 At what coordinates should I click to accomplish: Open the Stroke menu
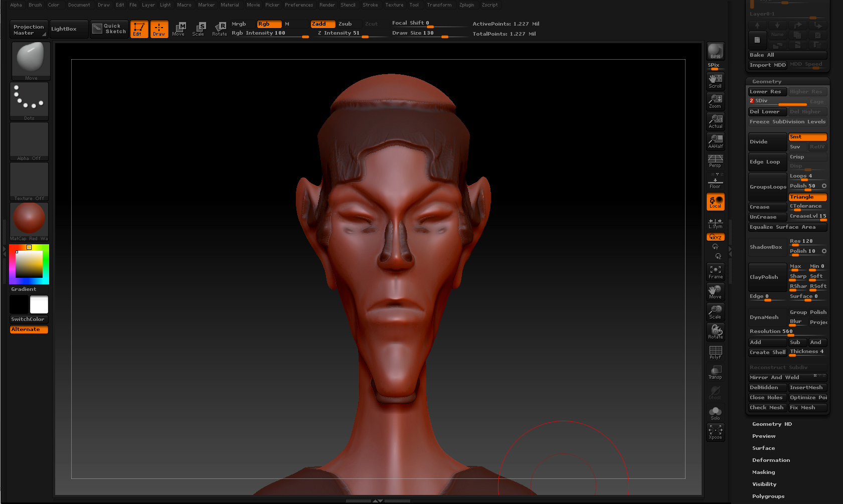coord(370,5)
